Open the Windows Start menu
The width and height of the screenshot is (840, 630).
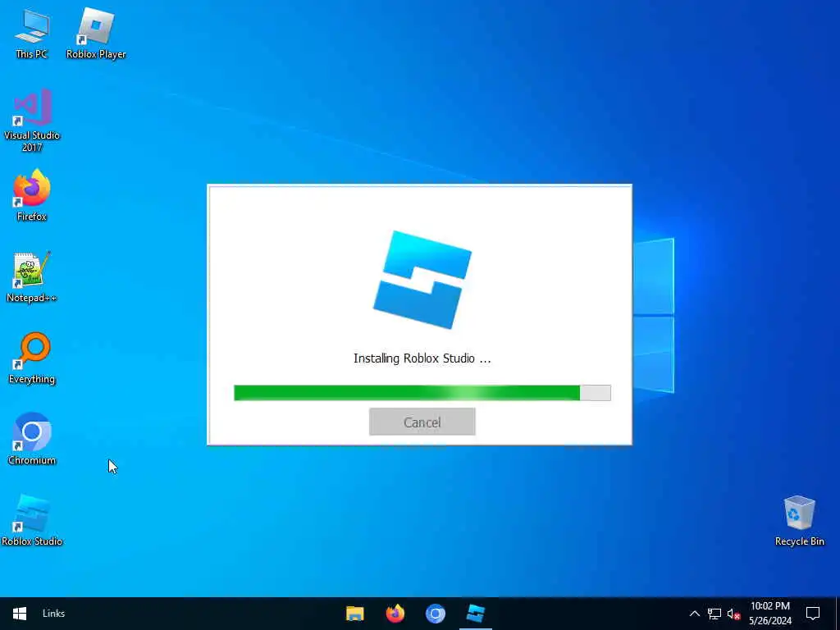pyautogui.click(x=20, y=614)
